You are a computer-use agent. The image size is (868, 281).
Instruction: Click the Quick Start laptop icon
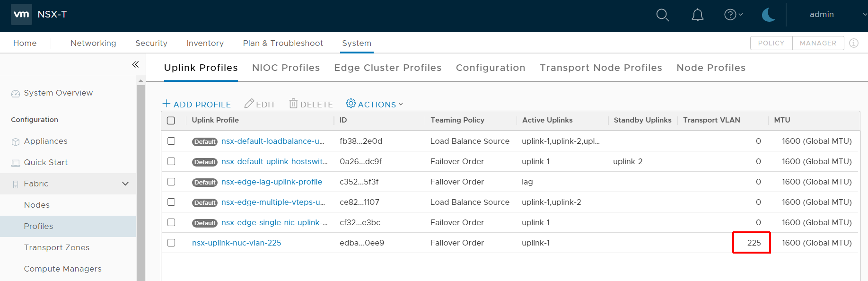(x=16, y=163)
